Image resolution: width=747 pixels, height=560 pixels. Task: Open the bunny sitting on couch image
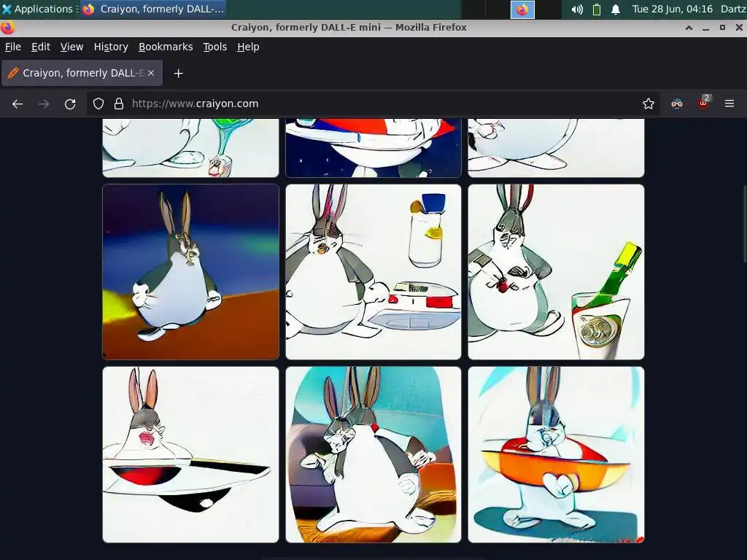(373, 454)
